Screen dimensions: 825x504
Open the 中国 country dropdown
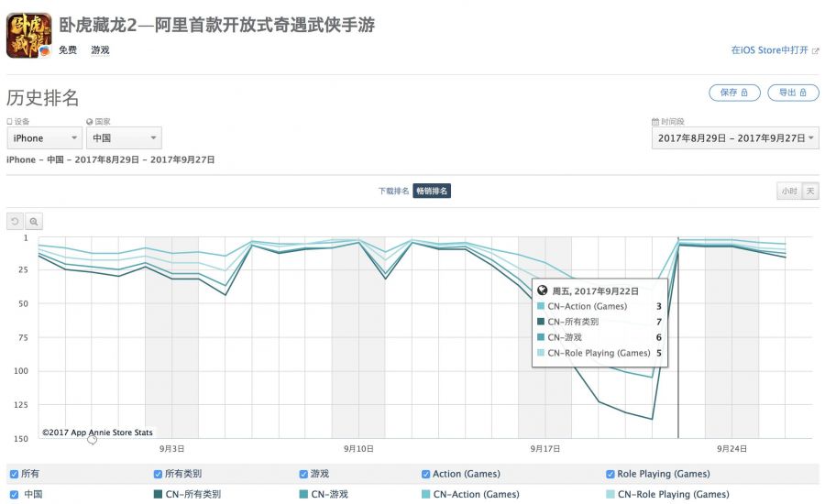(124, 137)
